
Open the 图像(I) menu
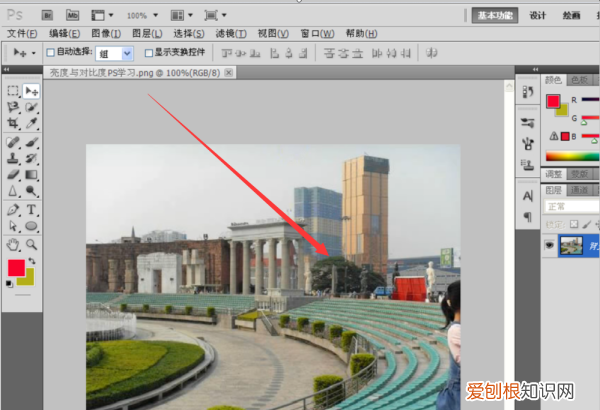[x=106, y=33]
